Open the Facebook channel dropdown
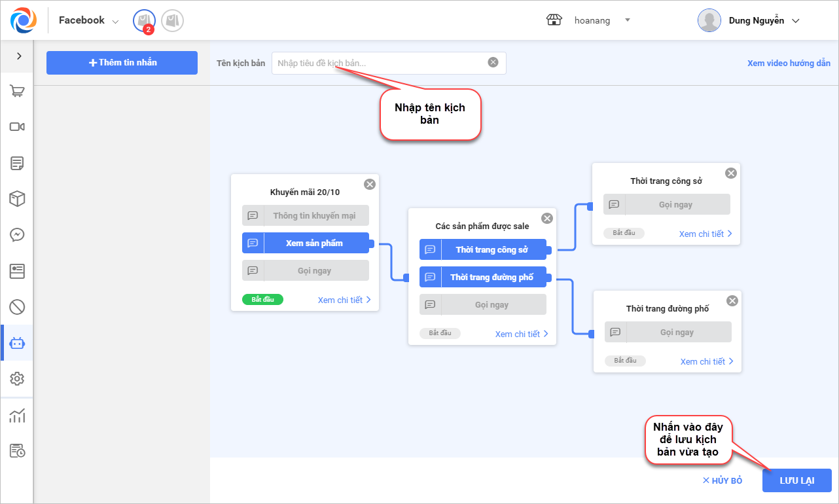The width and height of the screenshot is (839, 504). coord(89,21)
